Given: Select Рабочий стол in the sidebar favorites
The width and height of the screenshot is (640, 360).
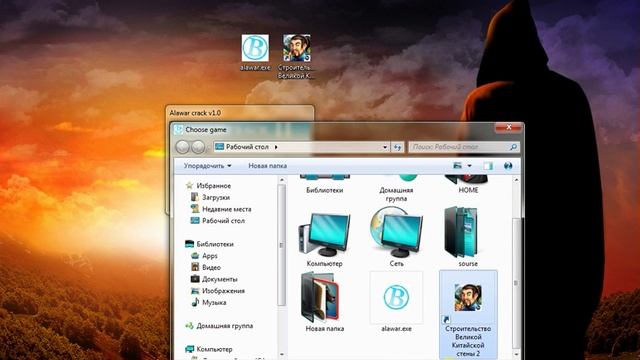Looking at the screenshot, I should coord(223,221).
